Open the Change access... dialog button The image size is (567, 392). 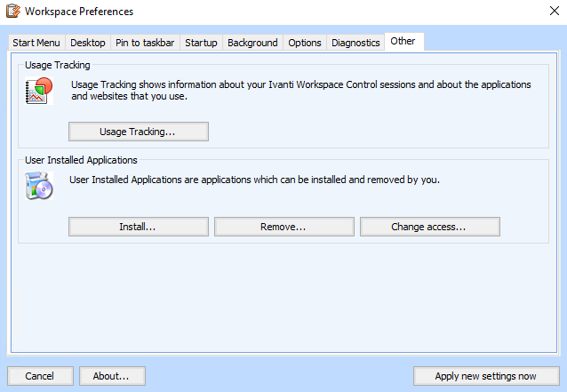click(x=429, y=227)
